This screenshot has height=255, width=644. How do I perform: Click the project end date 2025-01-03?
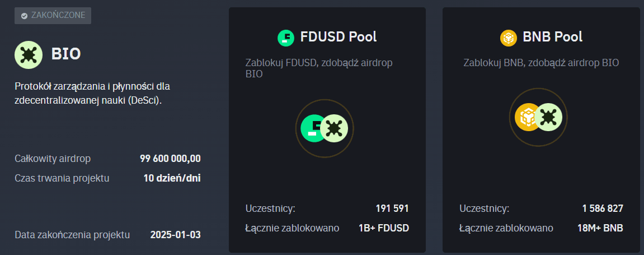click(x=176, y=235)
